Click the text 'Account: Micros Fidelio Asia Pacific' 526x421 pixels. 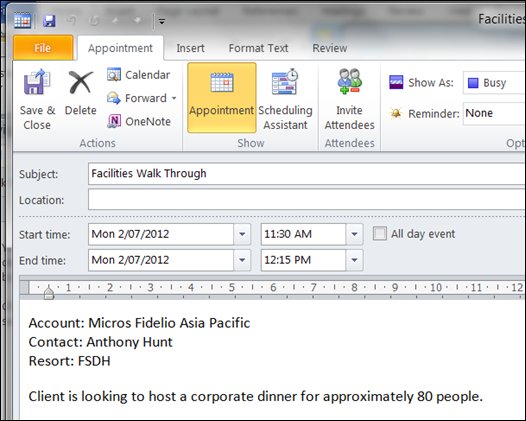pos(139,323)
